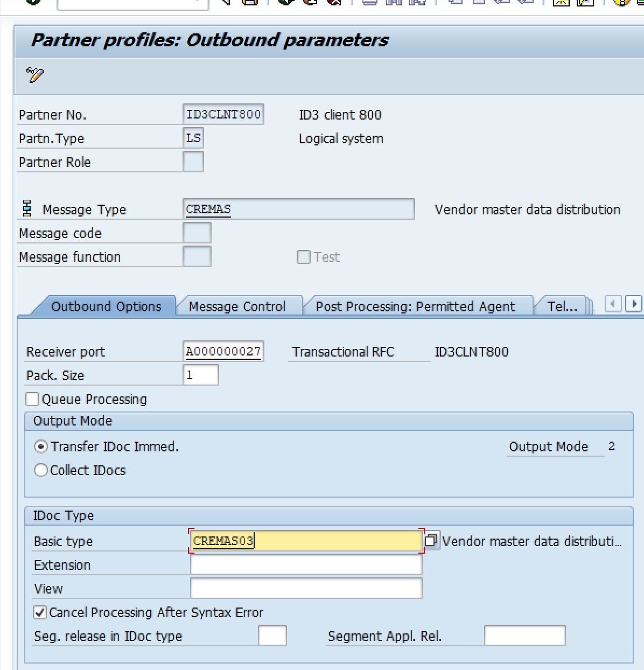
Task: Click into the Pack. Size field
Action: 201,375
